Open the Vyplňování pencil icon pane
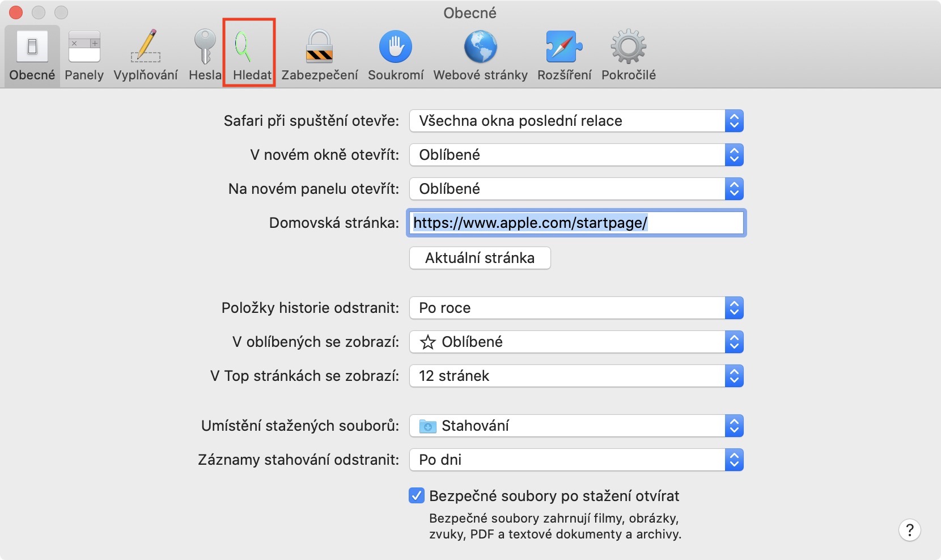The height and width of the screenshot is (560, 941). tap(146, 56)
